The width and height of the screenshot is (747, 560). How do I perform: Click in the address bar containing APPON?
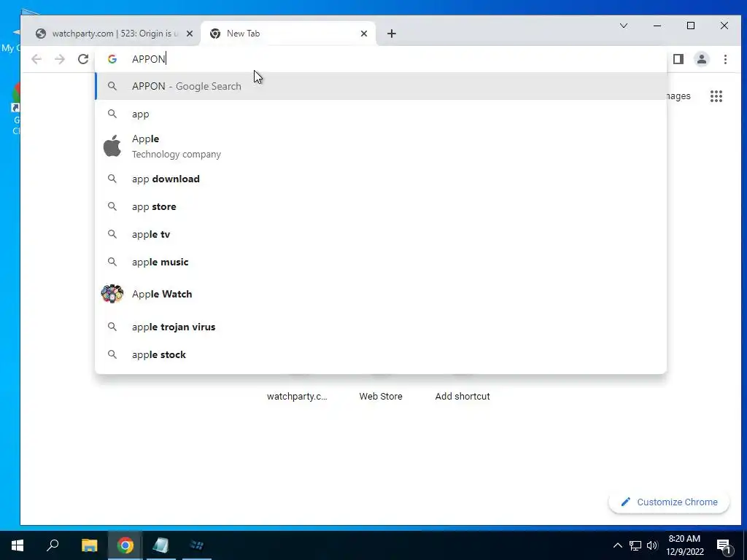(x=381, y=59)
